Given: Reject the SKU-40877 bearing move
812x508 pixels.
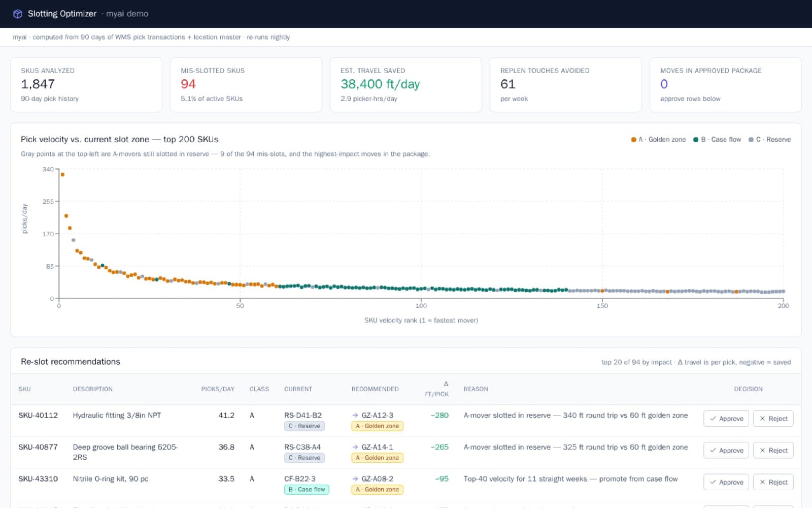Looking at the screenshot, I should point(773,450).
